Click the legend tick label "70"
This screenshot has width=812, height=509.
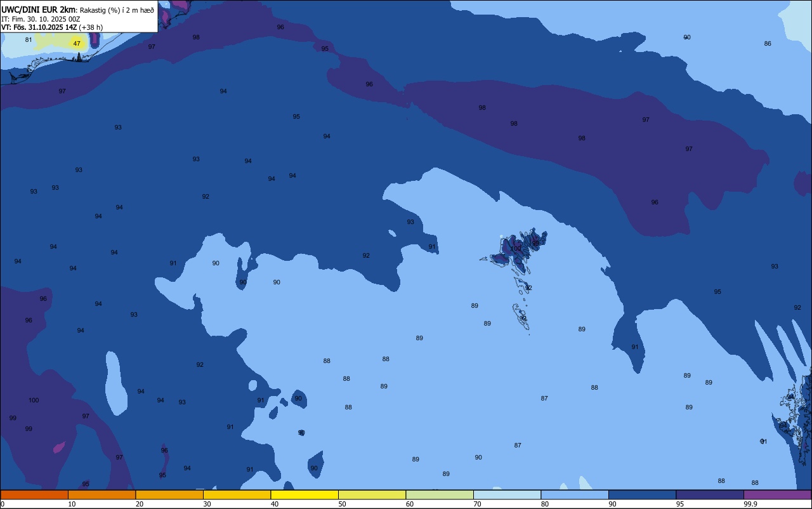pyautogui.click(x=477, y=504)
